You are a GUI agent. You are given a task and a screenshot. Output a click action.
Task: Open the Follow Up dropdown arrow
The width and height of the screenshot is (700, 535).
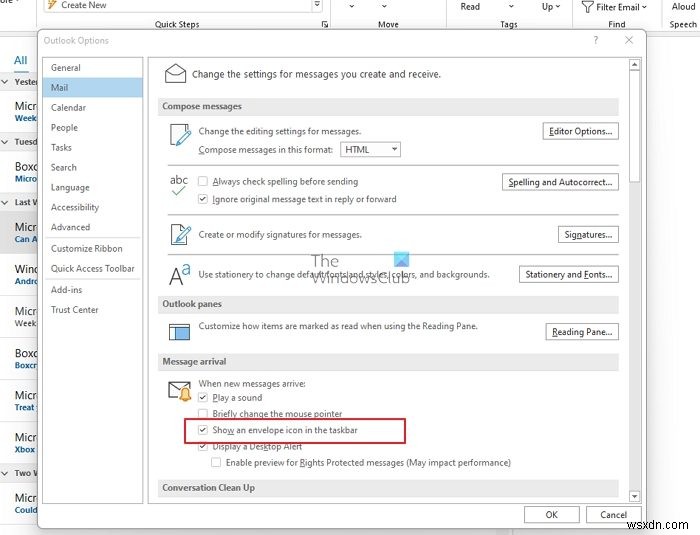(558, 7)
